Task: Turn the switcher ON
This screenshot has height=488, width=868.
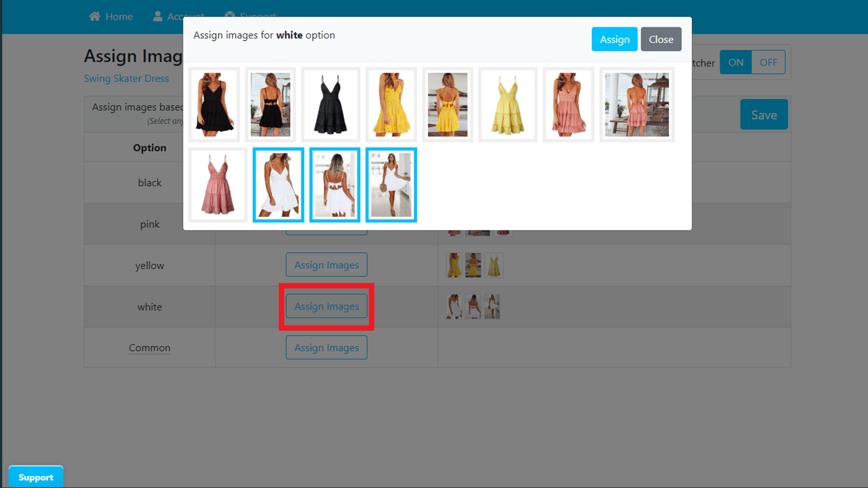Action: coord(736,62)
